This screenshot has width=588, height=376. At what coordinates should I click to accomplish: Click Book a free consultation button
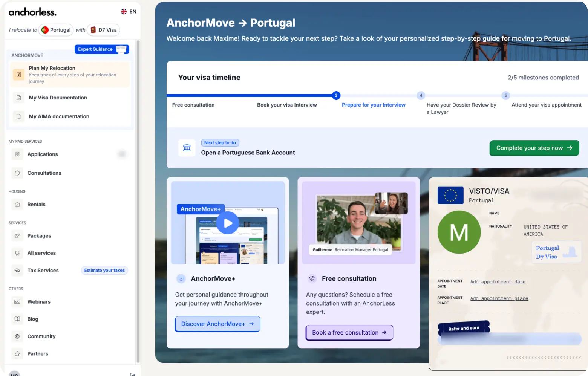point(349,333)
